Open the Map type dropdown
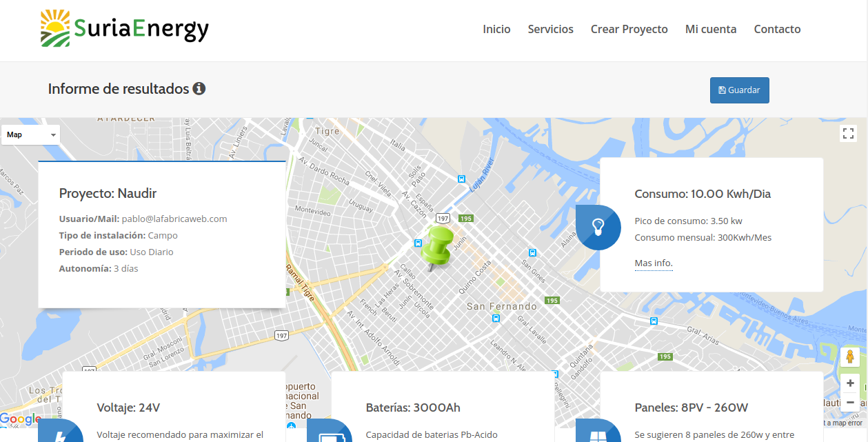The width and height of the screenshot is (868, 442). click(x=31, y=135)
